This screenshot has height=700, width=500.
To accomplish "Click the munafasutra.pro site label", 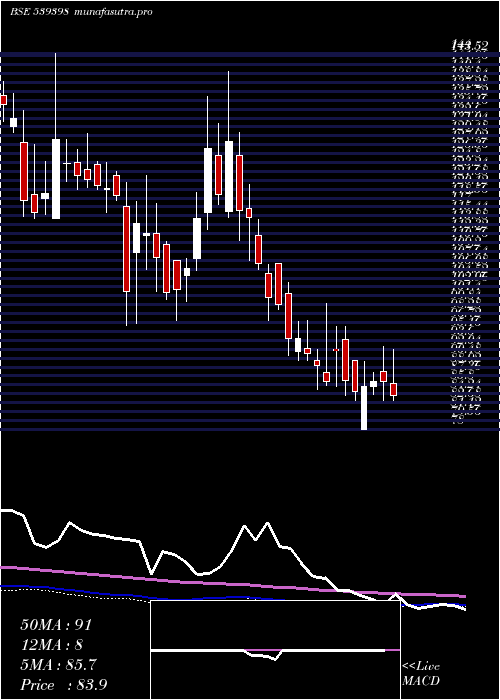I will click(x=113, y=11).
